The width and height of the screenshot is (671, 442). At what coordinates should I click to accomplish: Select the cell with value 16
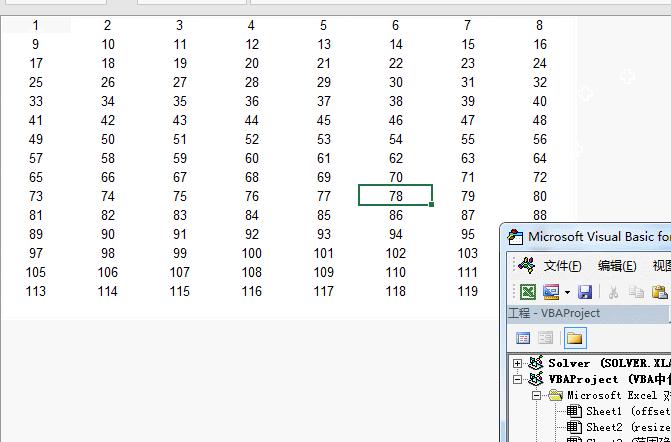539,44
